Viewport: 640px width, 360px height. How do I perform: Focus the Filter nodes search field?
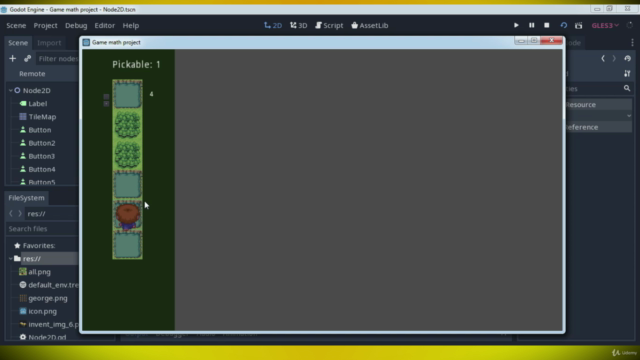(58, 58)
